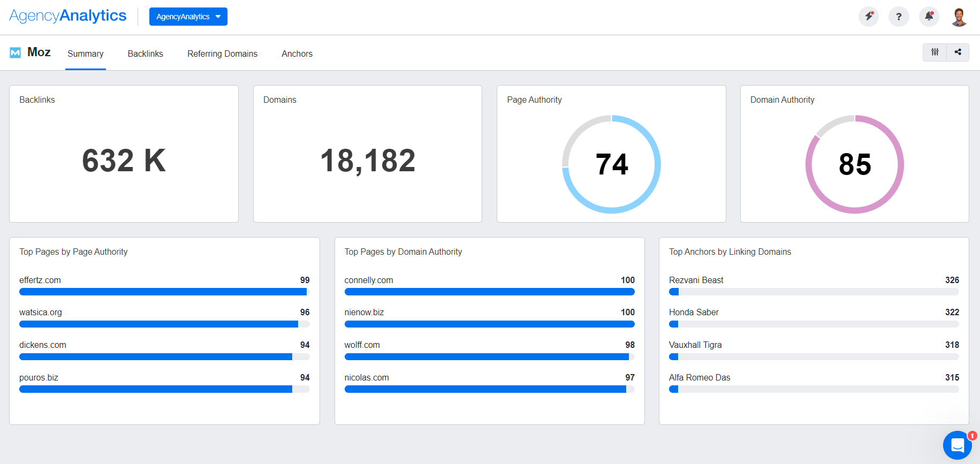
Task: Switch to the Backlinks tab
Action: 145,54
